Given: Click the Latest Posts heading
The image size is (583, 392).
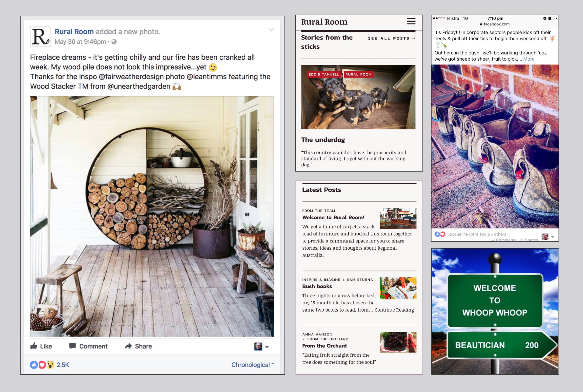Looking at the screenshot, I should (x=321, y=190).
